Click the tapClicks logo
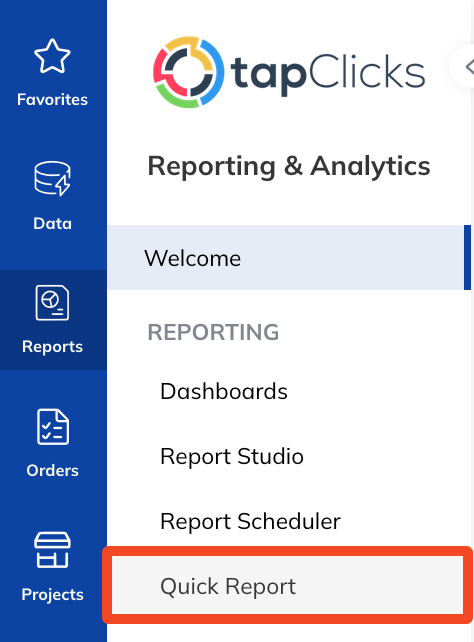This screenshot has height=642, width=474. (289, 72)
